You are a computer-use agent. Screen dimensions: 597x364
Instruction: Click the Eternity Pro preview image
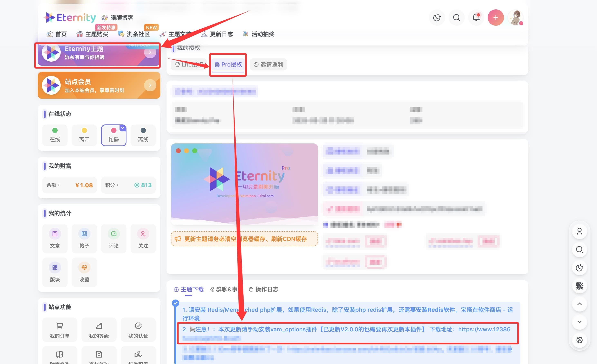[244, 184]
